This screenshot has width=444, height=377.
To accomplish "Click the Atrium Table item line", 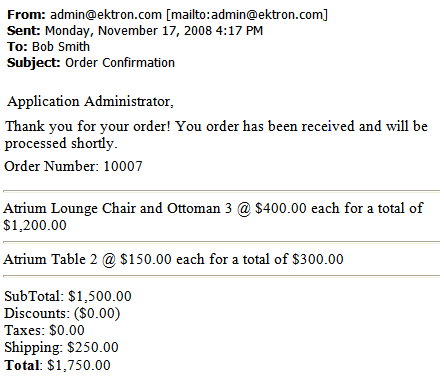I will 173,259.
